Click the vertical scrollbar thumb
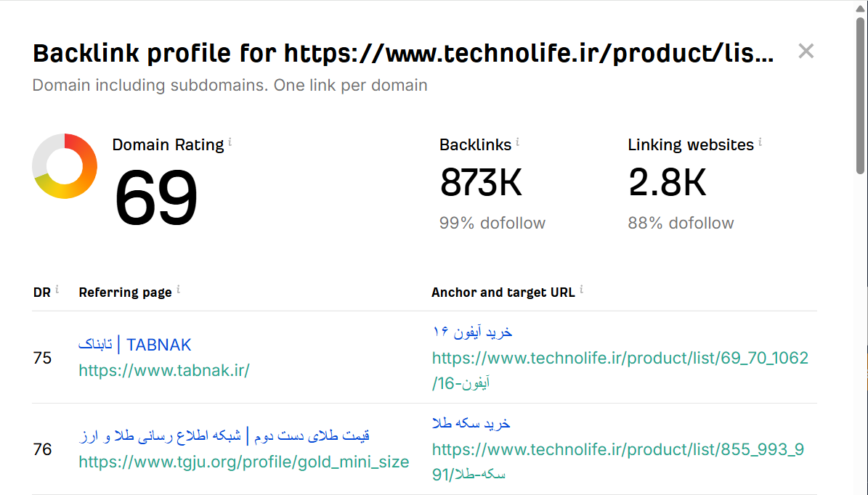This screenshot has width=868, height=495. tap(860, 94)
